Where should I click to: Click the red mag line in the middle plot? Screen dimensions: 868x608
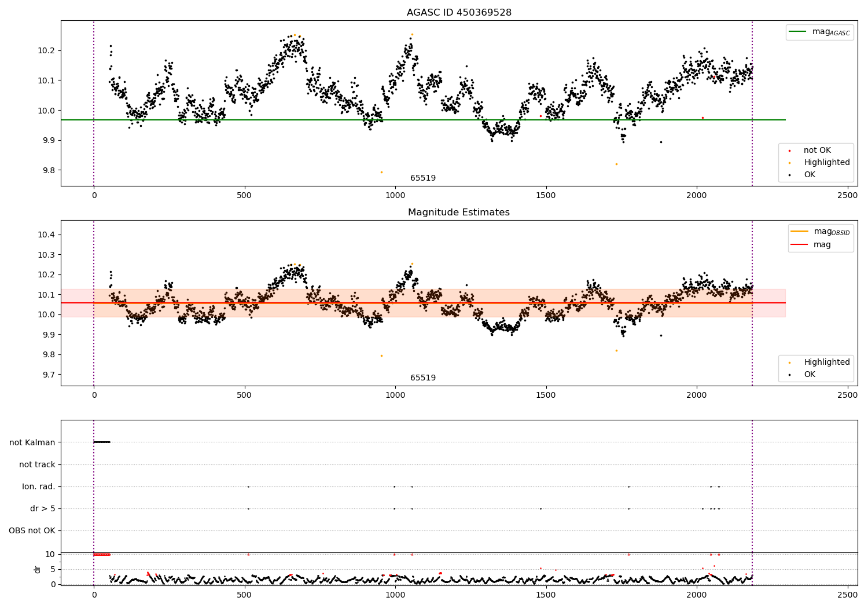[x=423, y=303]
